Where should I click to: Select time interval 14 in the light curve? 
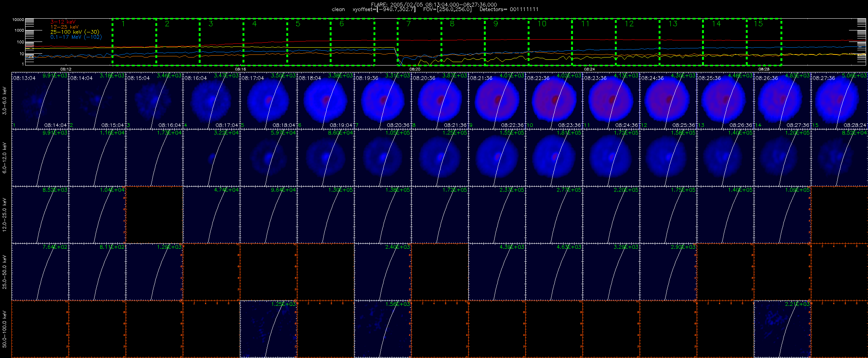(x=725, y=42)
